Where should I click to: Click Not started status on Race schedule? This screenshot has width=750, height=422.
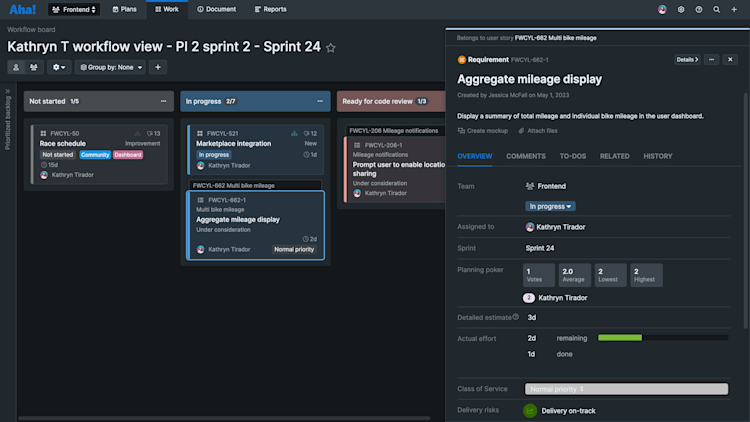57,155
